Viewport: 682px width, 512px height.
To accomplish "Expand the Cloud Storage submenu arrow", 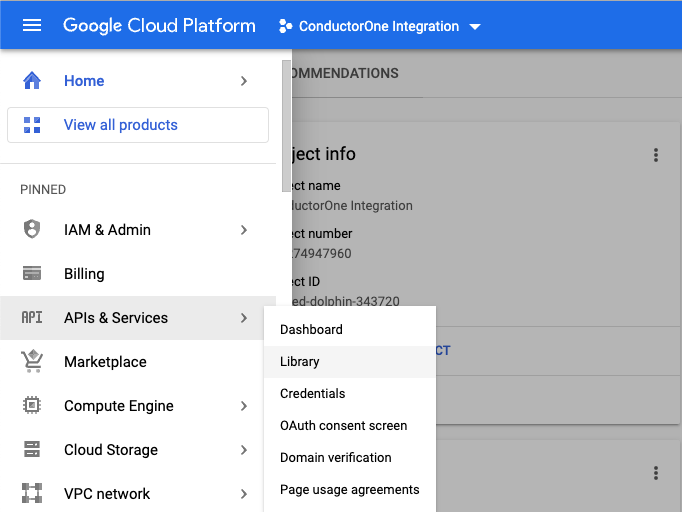I will pos(244,450).
